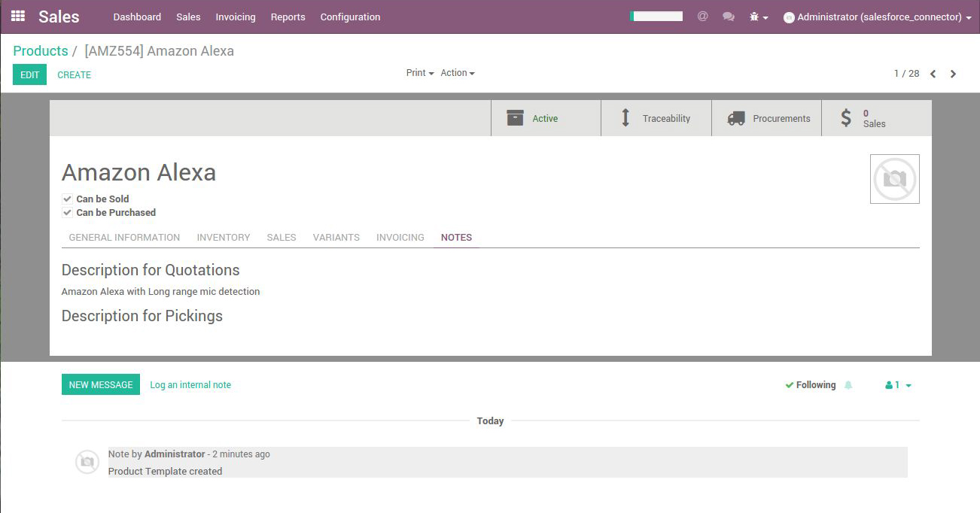Viewport: 980px width, 513px height.
Task: Go back to Products breadcrumb
Action: [x=41, y=51]
